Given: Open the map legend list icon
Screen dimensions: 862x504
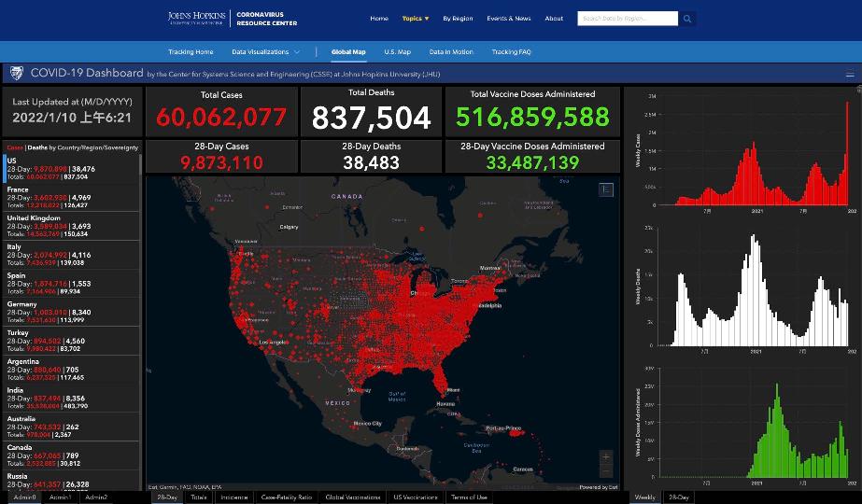Looking at the screenshot, I should pos(606,189).
